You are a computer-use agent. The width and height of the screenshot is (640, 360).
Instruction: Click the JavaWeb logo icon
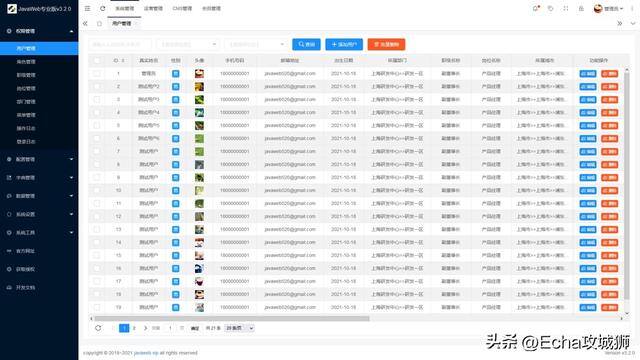coord(12,8)
